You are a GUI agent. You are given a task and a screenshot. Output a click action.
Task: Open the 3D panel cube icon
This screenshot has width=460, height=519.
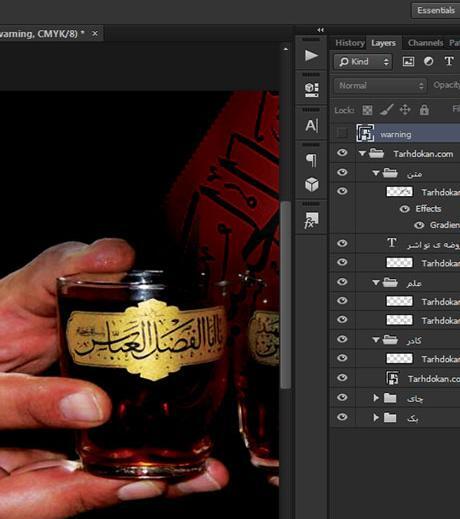(x=312, y=185)
